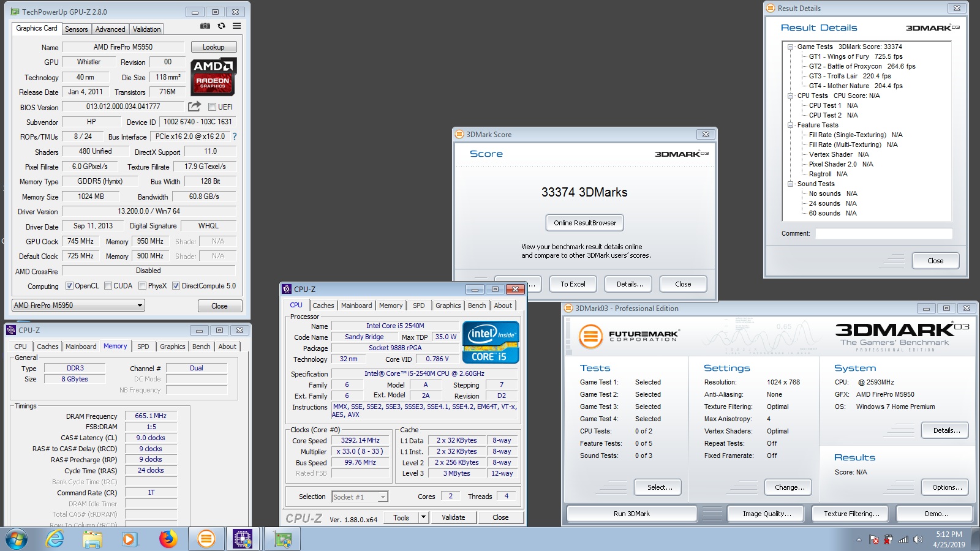The image size is (980, 551).
Task: Toggle CUDA checkbox
Action: click(x=108, y=285)
